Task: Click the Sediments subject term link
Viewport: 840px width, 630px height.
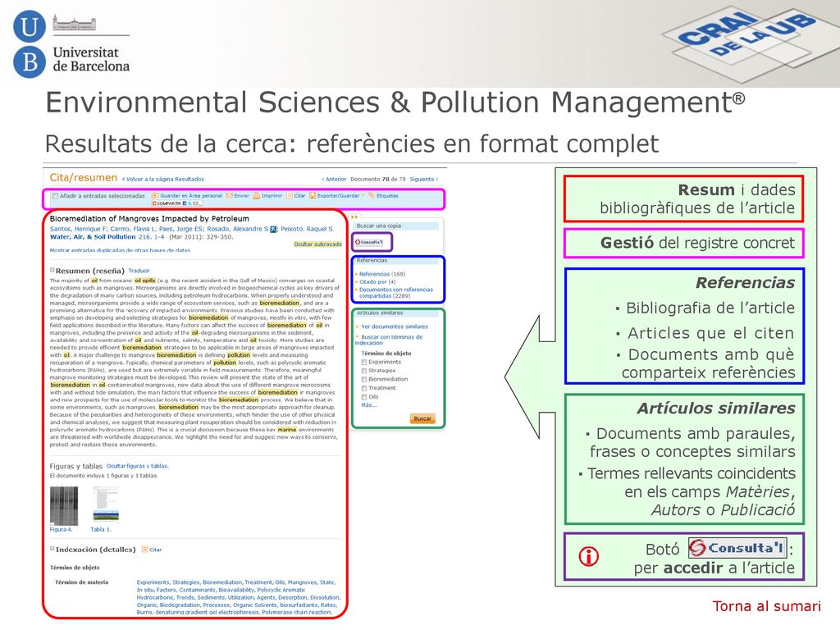Action: pos(212,597)
